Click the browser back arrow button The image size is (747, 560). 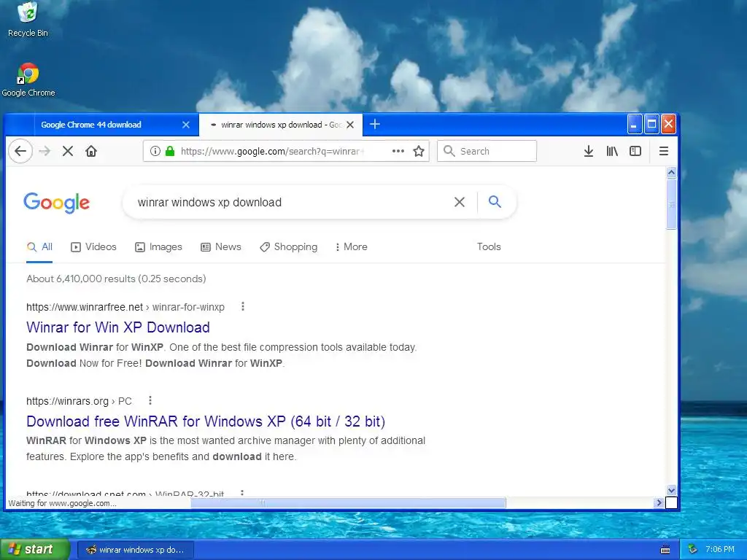pos(20,152)
